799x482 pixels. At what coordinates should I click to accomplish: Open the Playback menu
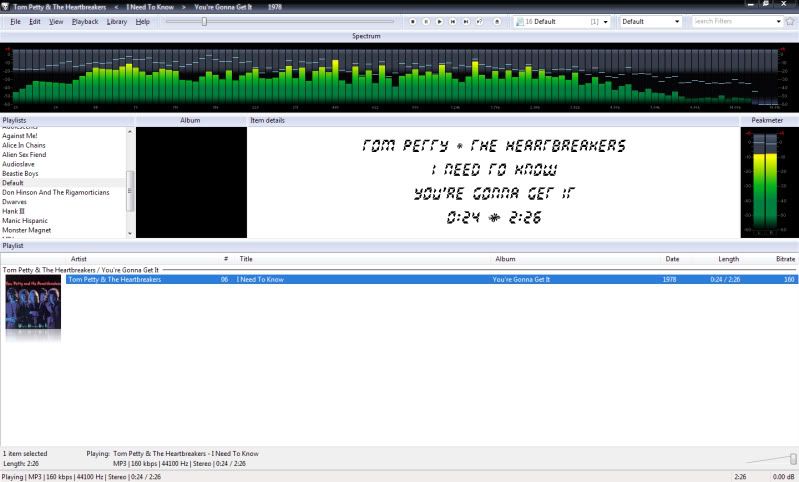pyautogui.click(x=85, y=21)
